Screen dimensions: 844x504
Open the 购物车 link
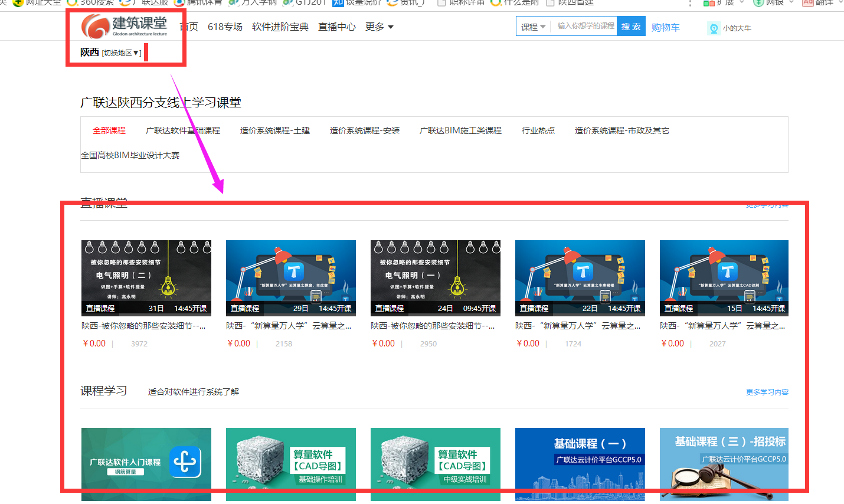[666, 28]
